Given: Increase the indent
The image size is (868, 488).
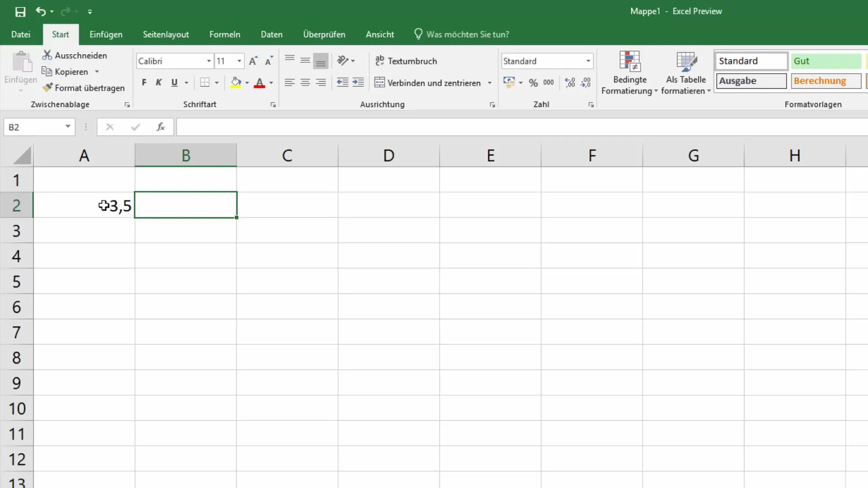Looking at the screenshot, I should click(358, 83).
